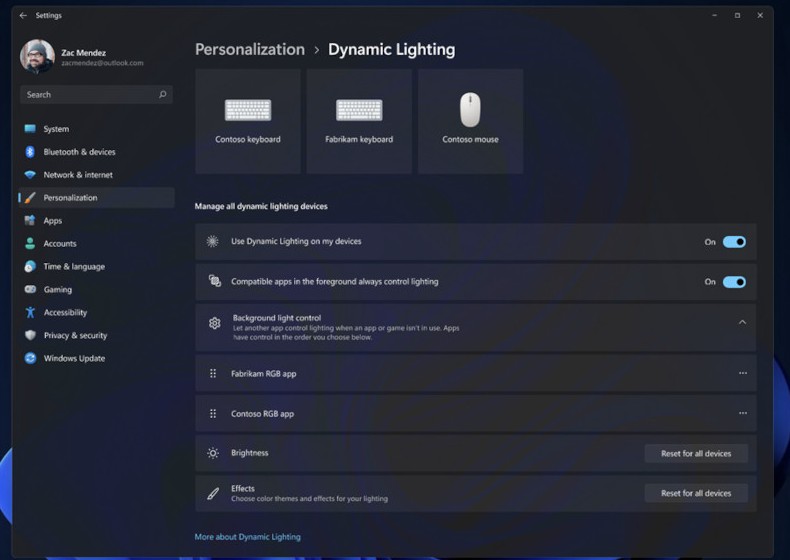Click the Personalization paintbrush icon
Screen dimensions: 790x560
click(30, 198)
